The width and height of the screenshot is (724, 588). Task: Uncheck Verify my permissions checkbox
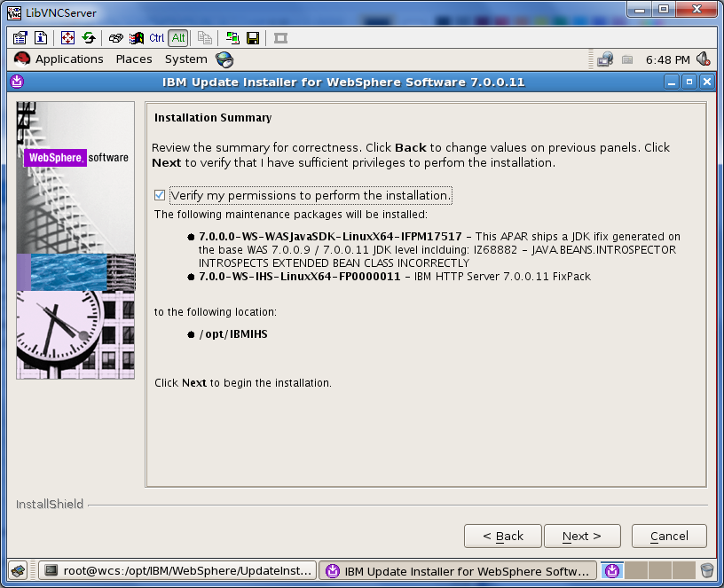(x=160, y=195)
